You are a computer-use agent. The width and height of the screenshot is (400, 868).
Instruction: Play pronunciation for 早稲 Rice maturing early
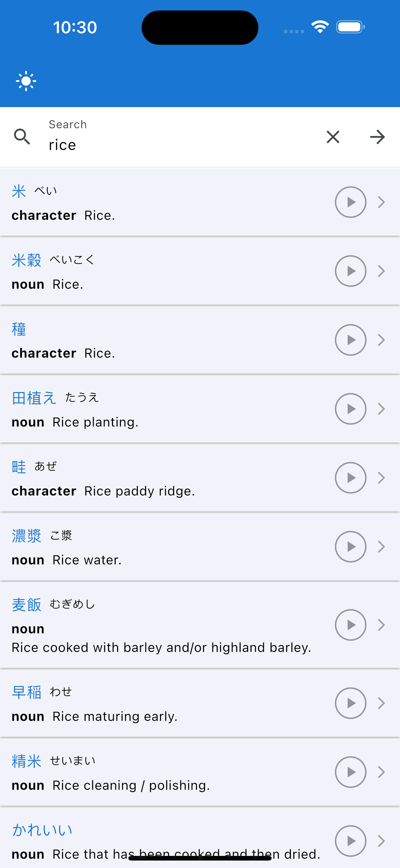coord(350,703)
